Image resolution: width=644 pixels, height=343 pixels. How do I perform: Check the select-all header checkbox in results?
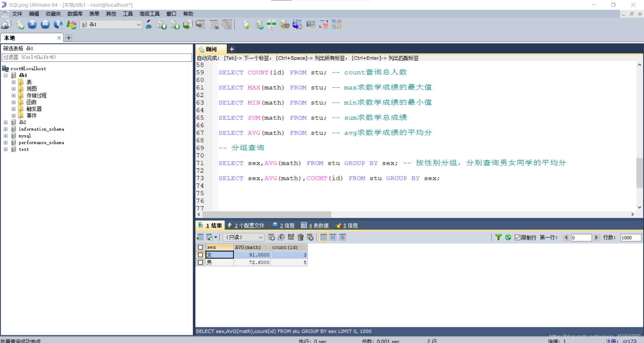(x=201, y=247)
